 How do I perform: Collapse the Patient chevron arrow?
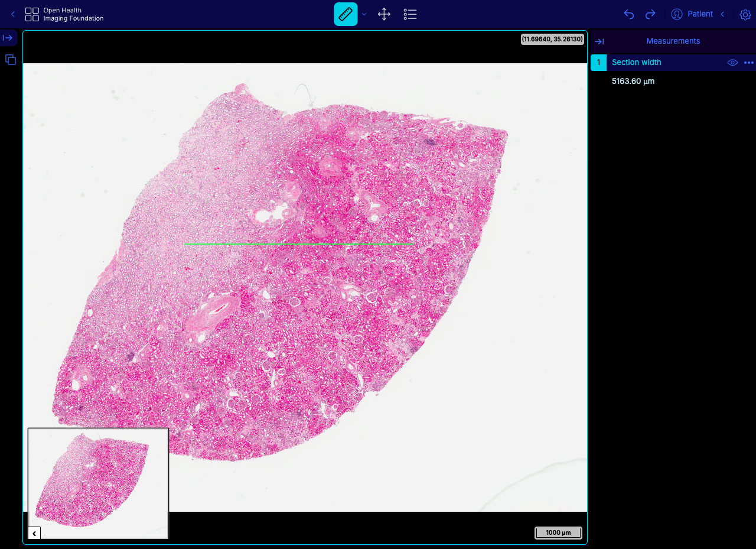pyautogui.click(x=722, y=14)
